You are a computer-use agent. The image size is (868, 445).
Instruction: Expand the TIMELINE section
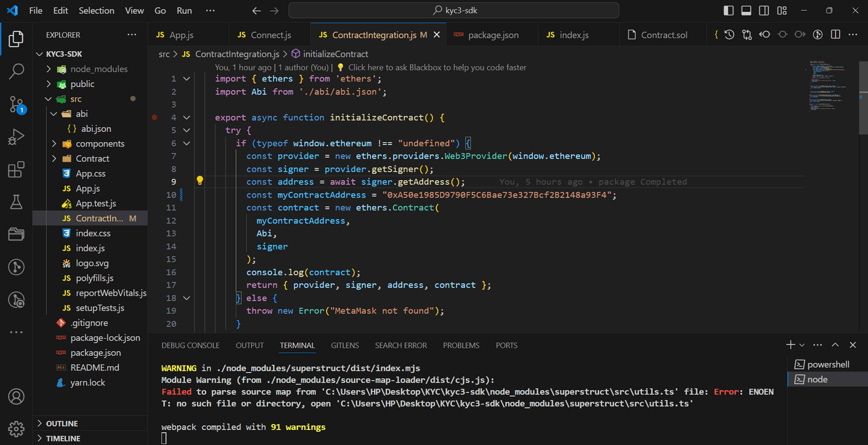[40, 438]
